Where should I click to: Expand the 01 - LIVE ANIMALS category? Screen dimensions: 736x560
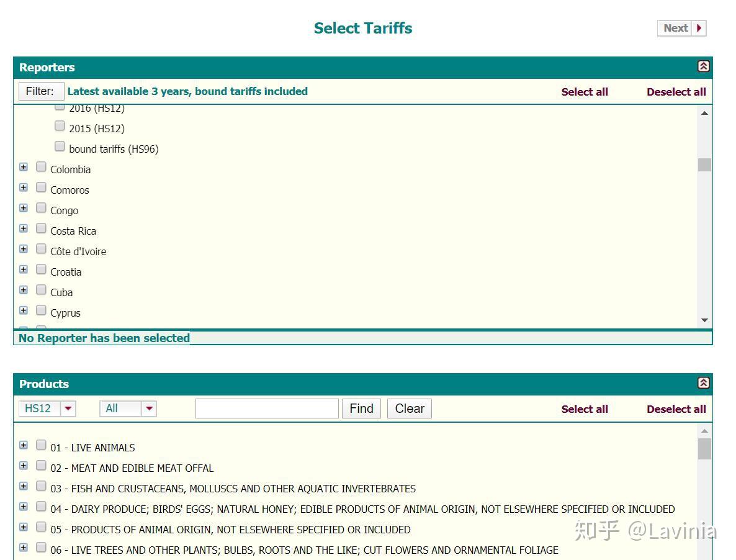coord(24,445)
